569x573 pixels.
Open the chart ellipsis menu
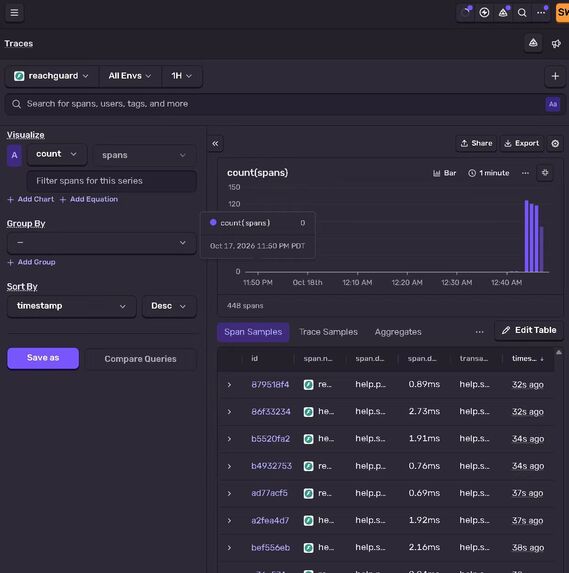525,173
